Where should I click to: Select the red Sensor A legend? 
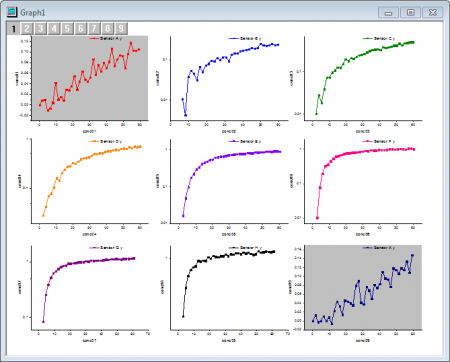click(x=106, y=39)
